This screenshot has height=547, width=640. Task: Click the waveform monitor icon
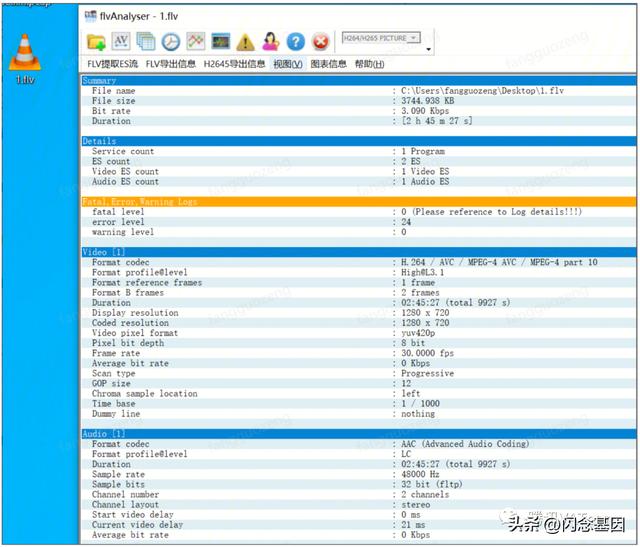coord(220,41)
